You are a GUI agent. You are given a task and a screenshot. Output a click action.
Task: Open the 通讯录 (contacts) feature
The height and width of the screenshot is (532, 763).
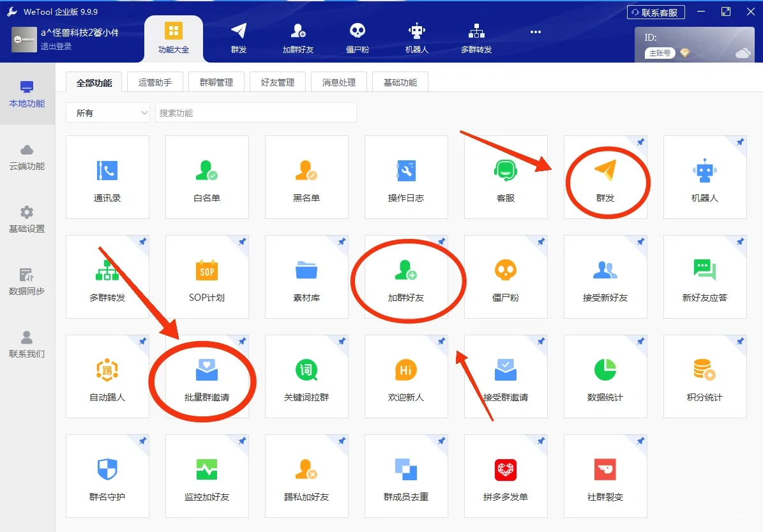click(107, 177)
